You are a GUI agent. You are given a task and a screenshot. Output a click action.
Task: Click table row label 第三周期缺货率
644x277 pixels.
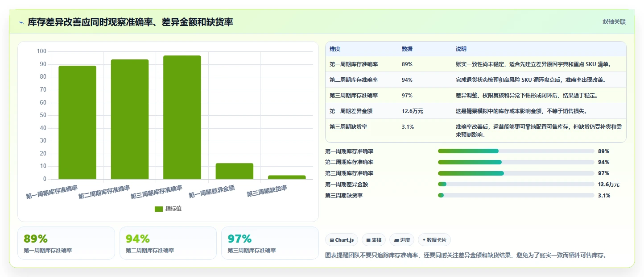348,127
